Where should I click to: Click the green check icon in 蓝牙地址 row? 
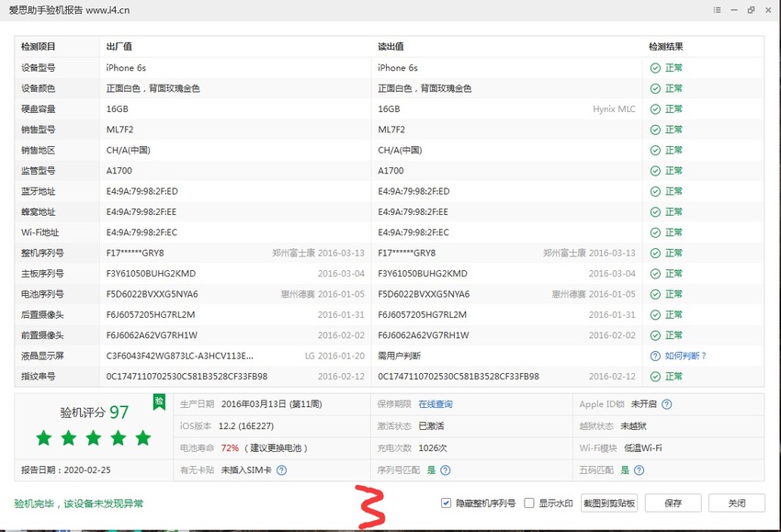click(x=655, y=192)
